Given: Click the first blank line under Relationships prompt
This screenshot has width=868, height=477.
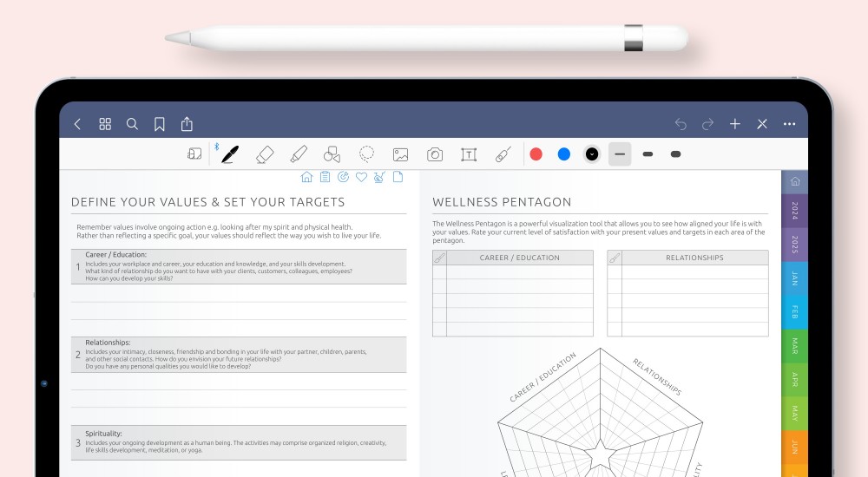Looking at the screenshot, I should tap(239, 382).
